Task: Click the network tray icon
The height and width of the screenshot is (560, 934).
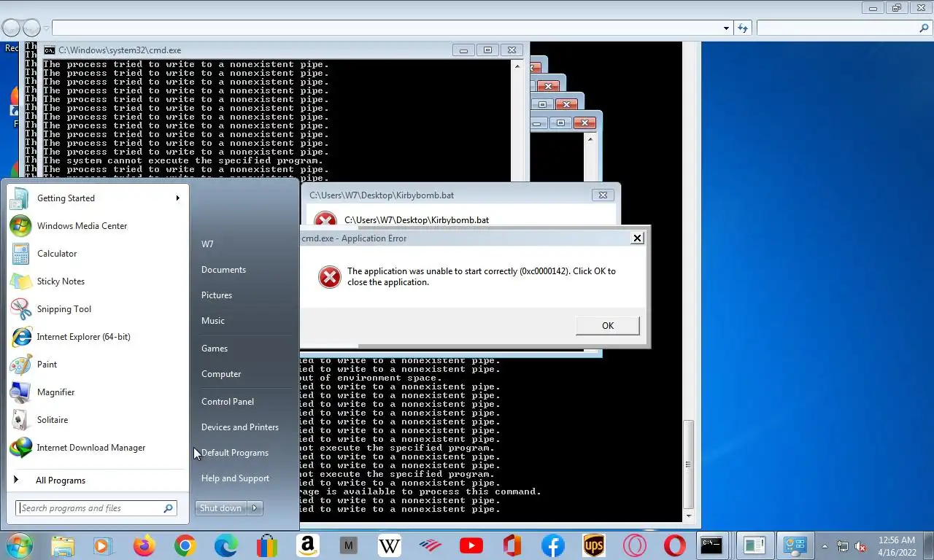Action: point(843,546)
